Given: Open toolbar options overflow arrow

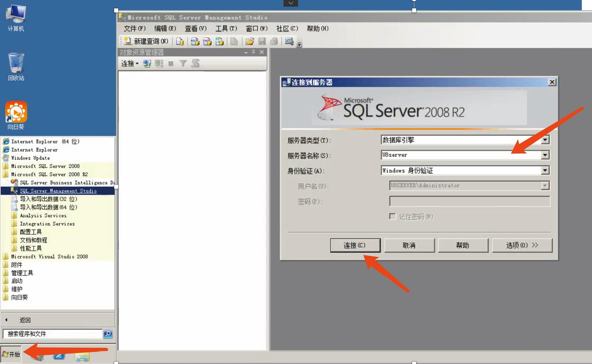Looking at the screenshot, I should click(299, 44).
